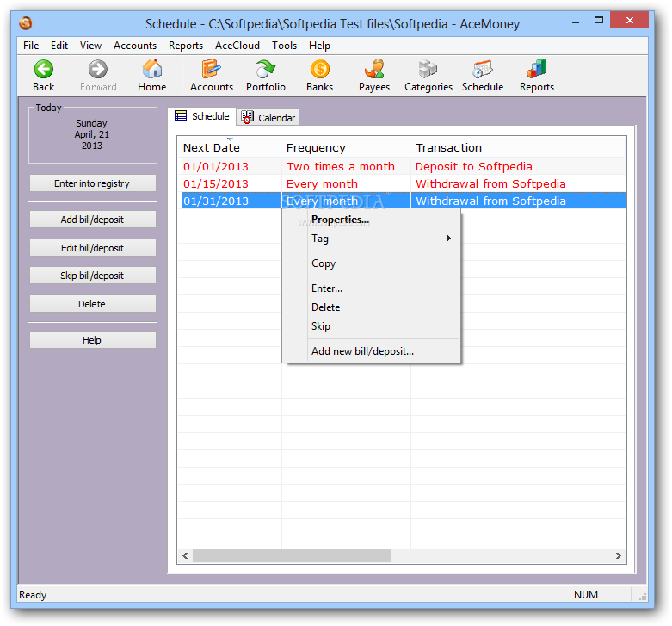Click the NUM status bar indicator
672x626 pixels.
(x=586, y=595)
